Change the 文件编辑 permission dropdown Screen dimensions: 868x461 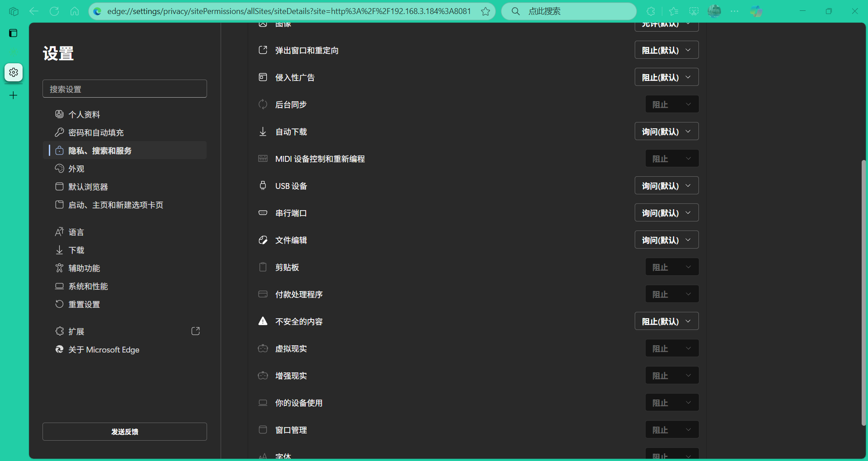pos(666,240)
